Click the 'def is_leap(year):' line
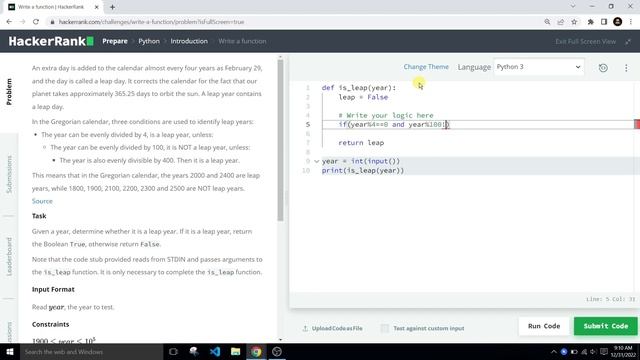 point(359,88)
